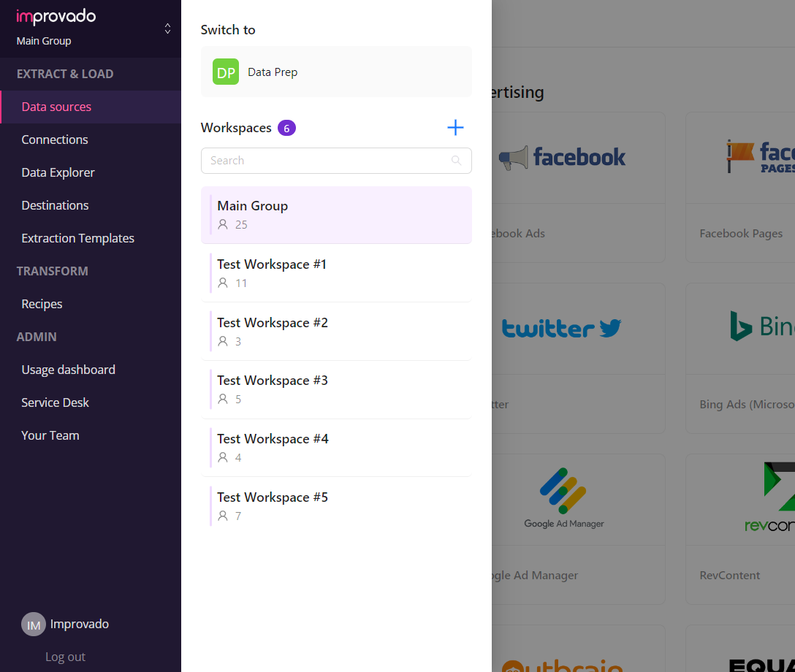The width and height of the screenshot is (795, 672).
Task: Click the member icon under Test Workspace #2
Action: pyautogui.click(x=223, y=342)
